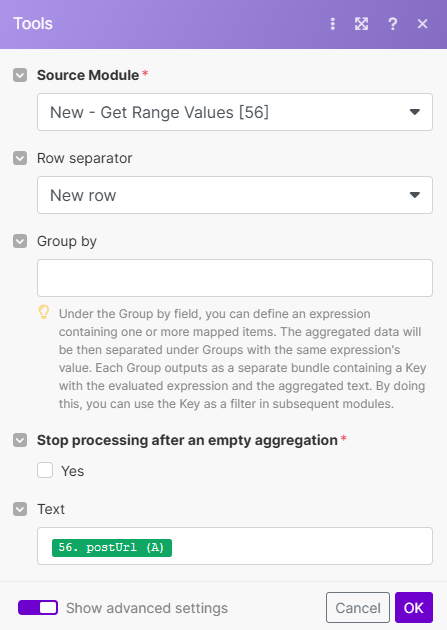Toggle map icon beside Source Module

click(20, 75)
